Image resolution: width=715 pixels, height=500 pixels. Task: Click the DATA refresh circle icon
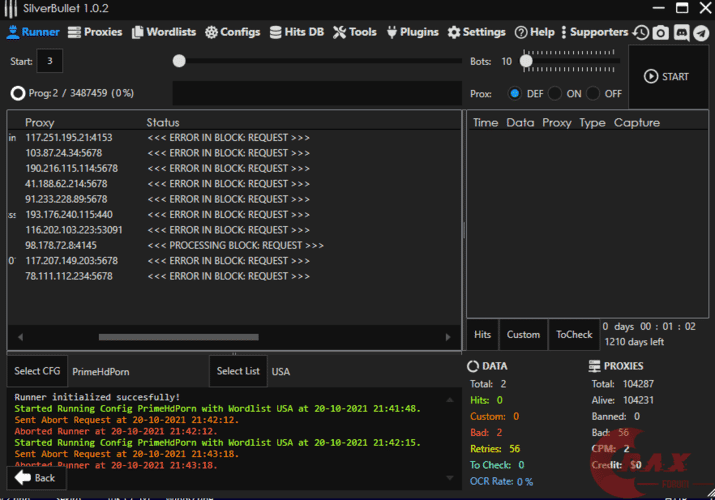pyautogui.click(x=473, y=366)
